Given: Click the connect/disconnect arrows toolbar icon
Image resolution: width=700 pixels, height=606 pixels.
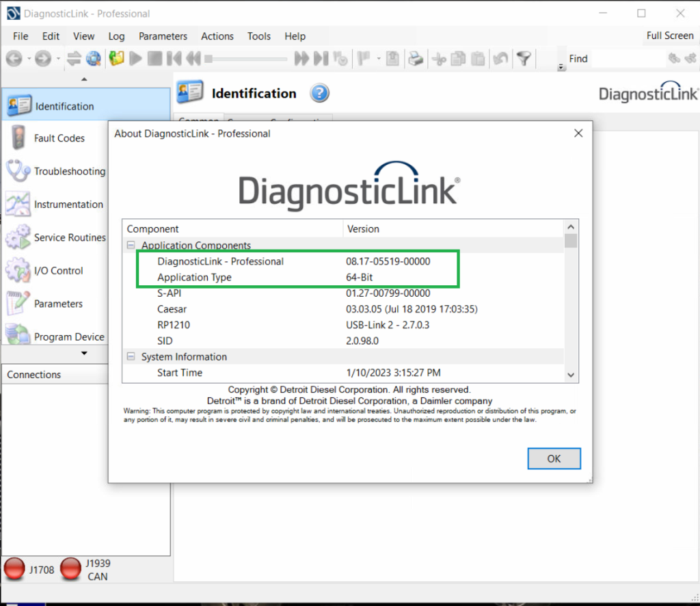Looking at the screenshot, I should (74, 59).
